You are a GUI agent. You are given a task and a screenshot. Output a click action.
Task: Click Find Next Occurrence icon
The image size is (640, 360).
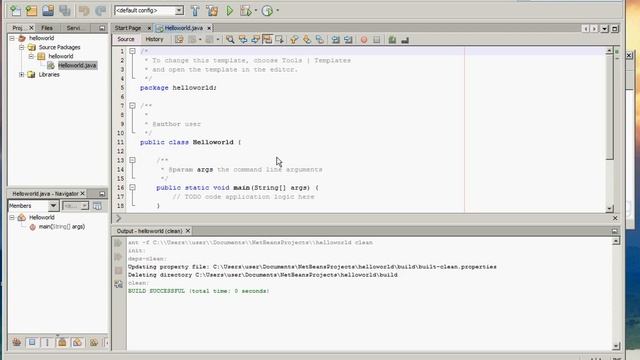256,40
